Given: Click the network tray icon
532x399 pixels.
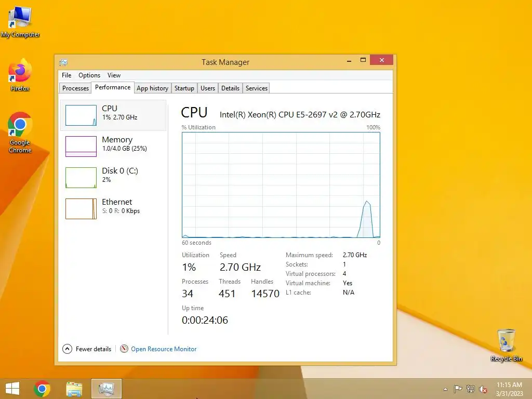Looking at the screenshot, I should pyautogui.click(x=471, y=389).
